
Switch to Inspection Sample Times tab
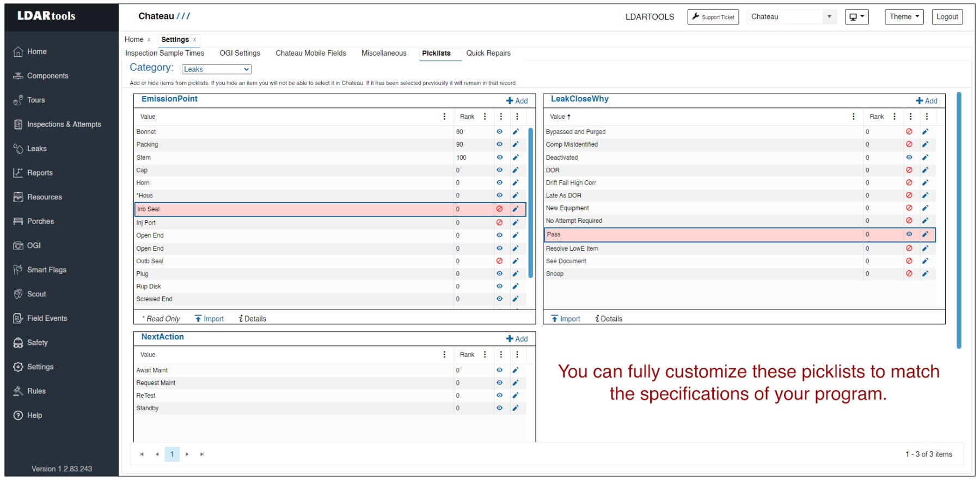pyautogui.click(x=164, y=53)
